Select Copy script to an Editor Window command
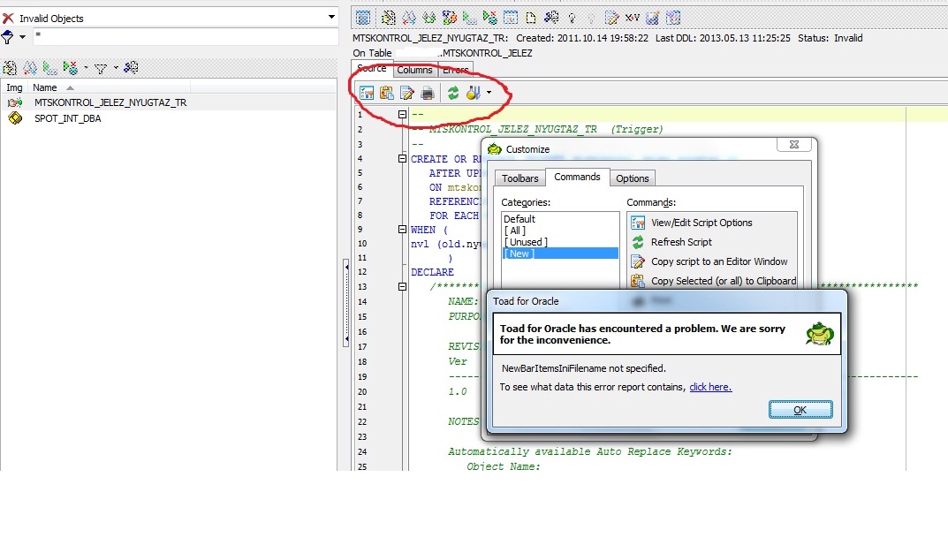The width and height of the screenshot is (948, 560). point(712,261)
